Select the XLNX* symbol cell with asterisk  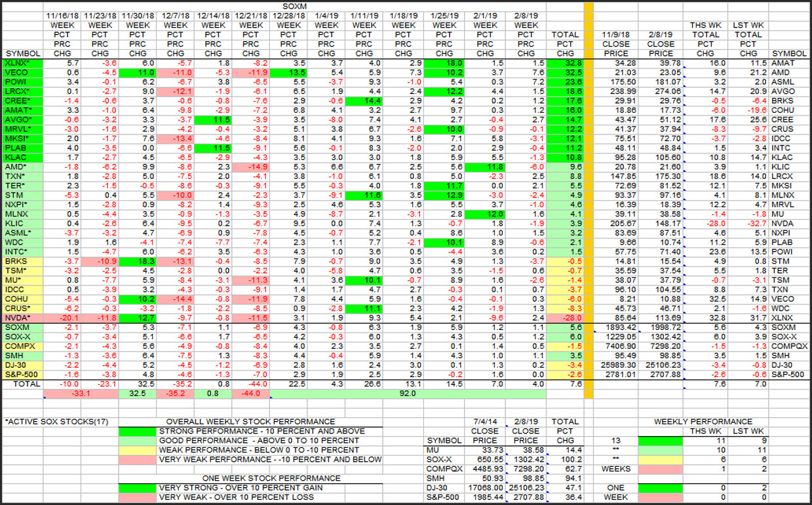click(x=22, y=63)
